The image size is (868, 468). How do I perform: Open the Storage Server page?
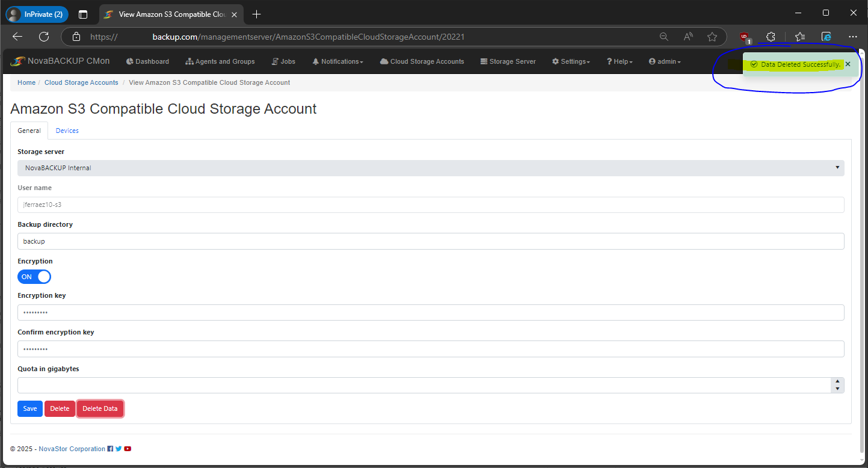click(508, 61)
